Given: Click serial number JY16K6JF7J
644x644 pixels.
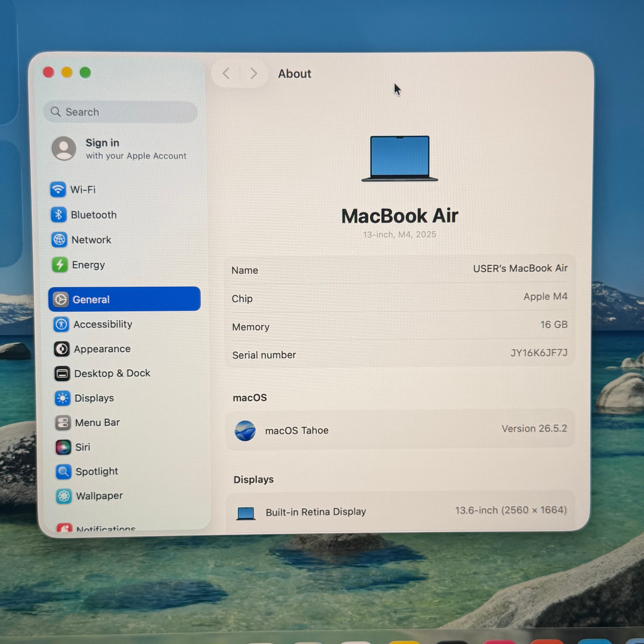Looking at the screenshot, I should point(539,353).
